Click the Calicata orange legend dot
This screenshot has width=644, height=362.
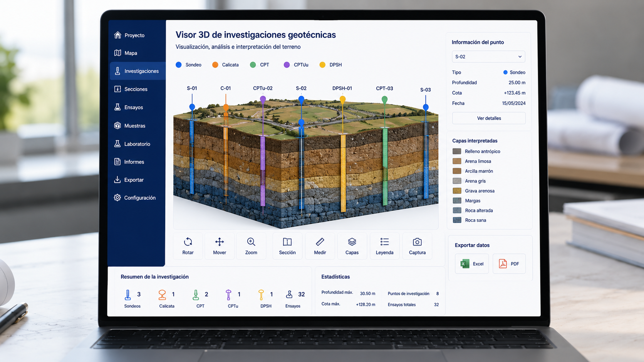pyautogui.click(x=215, y=65)
